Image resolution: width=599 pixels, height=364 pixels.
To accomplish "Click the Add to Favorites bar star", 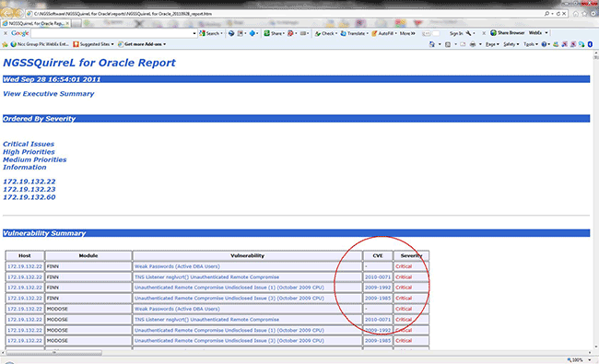I will pyautogui.click(x=5, y=44).
